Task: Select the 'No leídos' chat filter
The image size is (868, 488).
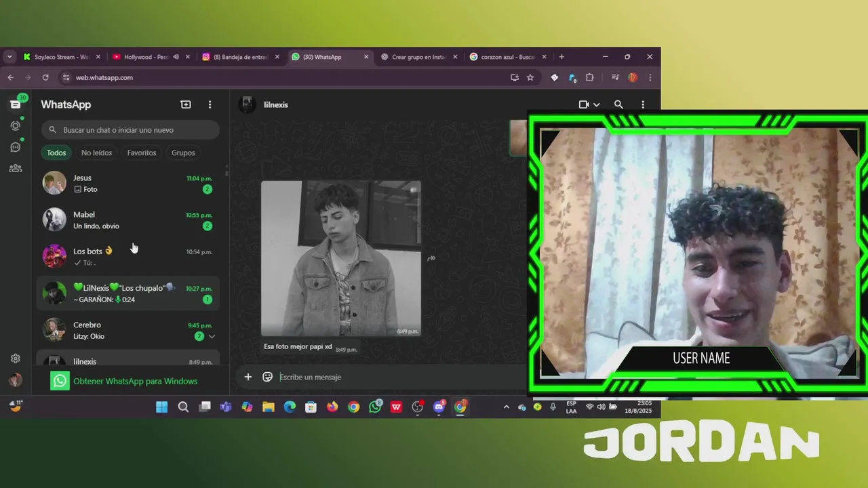Action: point(96,152)
